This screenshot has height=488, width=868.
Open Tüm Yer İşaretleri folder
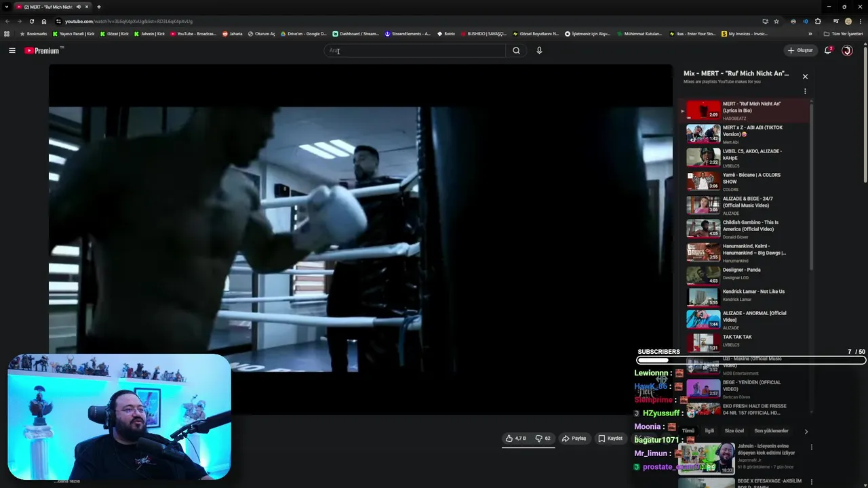point(843,34)
